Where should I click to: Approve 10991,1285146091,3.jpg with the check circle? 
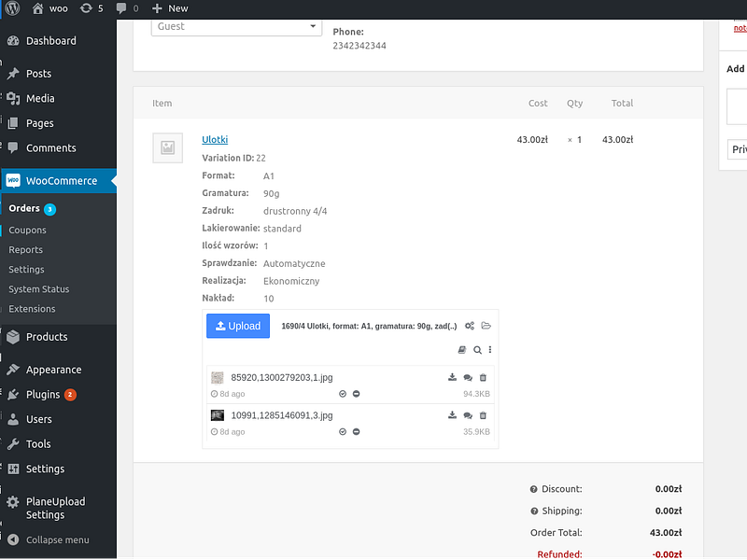(342, 432)
